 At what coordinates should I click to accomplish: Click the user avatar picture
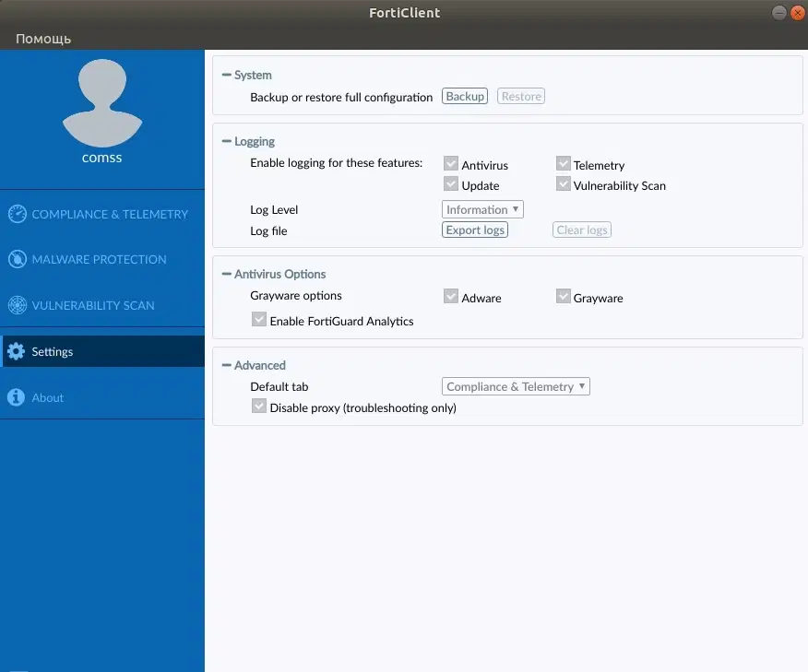click(x=102, y=103)
